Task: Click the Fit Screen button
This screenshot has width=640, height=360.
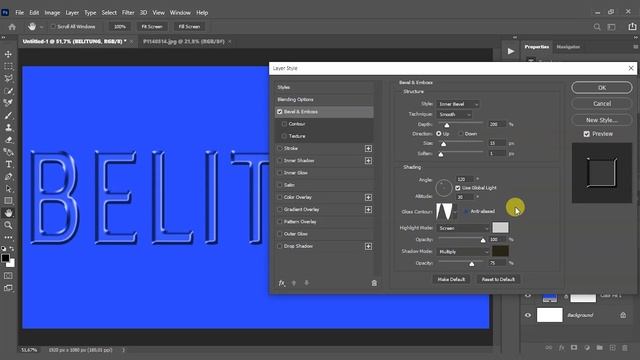Action: click(152, 27)
